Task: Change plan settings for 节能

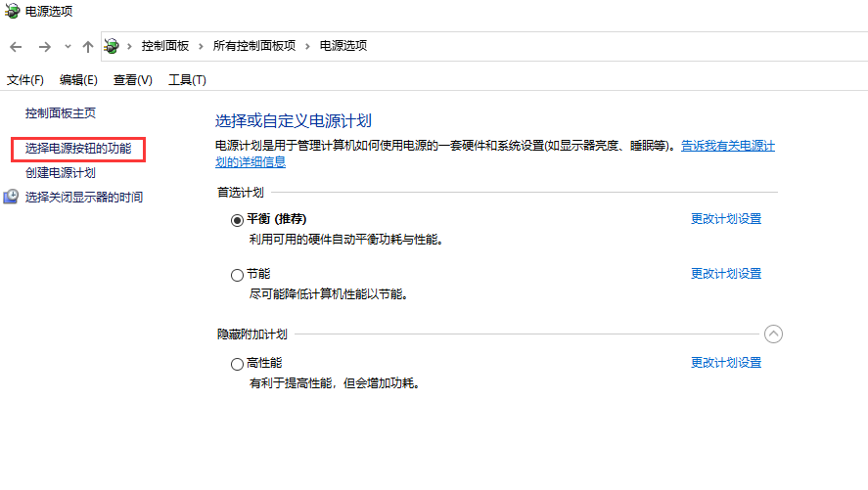Action: (726, 274)
